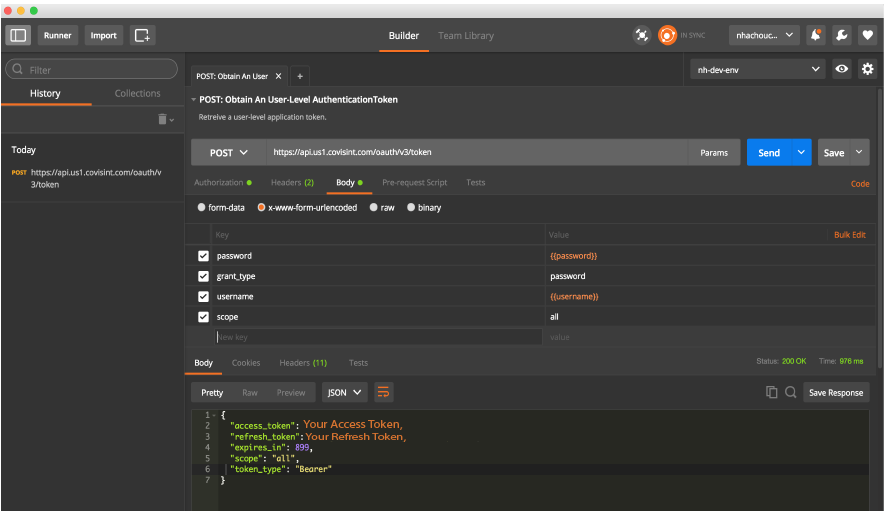This screenshot has height=511, width=884.
Task: Click the response search magnifier icon
Action: [x=790, y=393]
